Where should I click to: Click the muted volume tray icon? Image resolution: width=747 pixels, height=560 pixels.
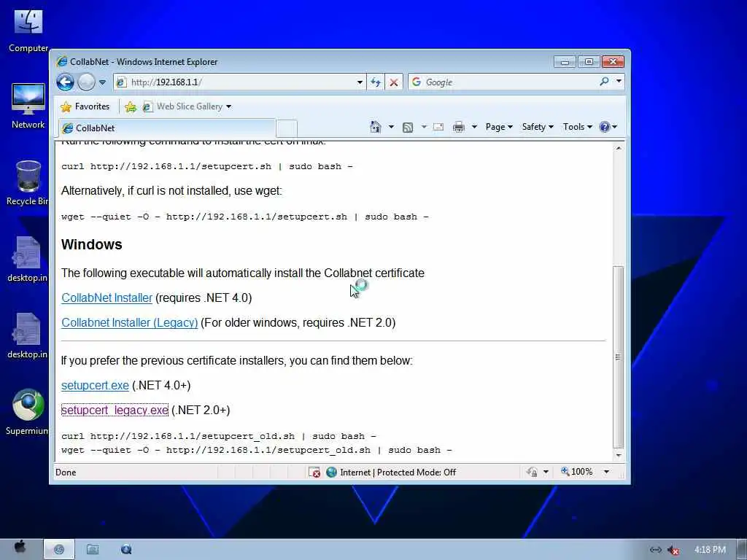(673, 550)
